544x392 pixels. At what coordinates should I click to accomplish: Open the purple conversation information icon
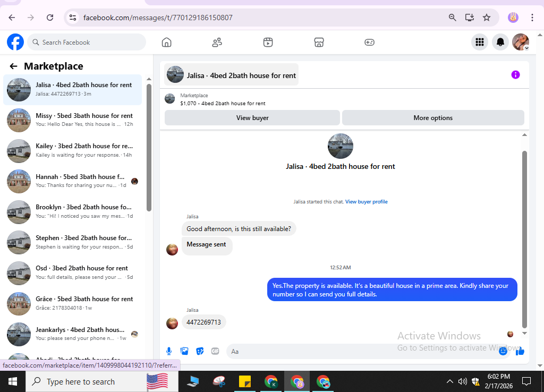pos(515,74)
